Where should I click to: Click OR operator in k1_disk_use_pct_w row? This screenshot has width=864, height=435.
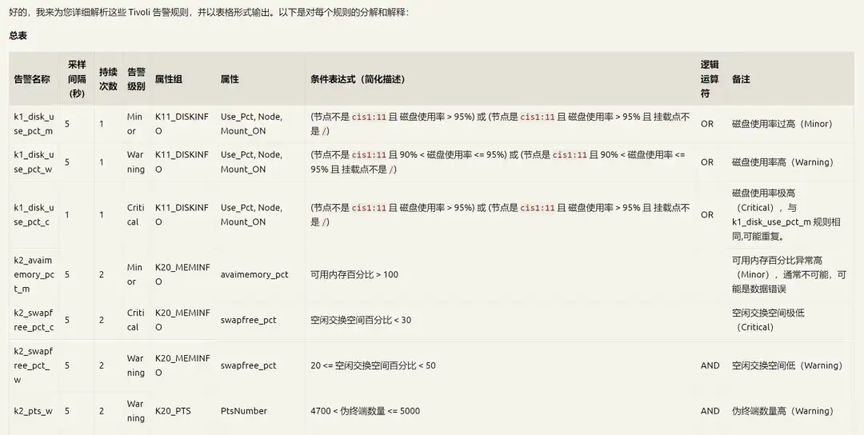(x=707, y=162)
